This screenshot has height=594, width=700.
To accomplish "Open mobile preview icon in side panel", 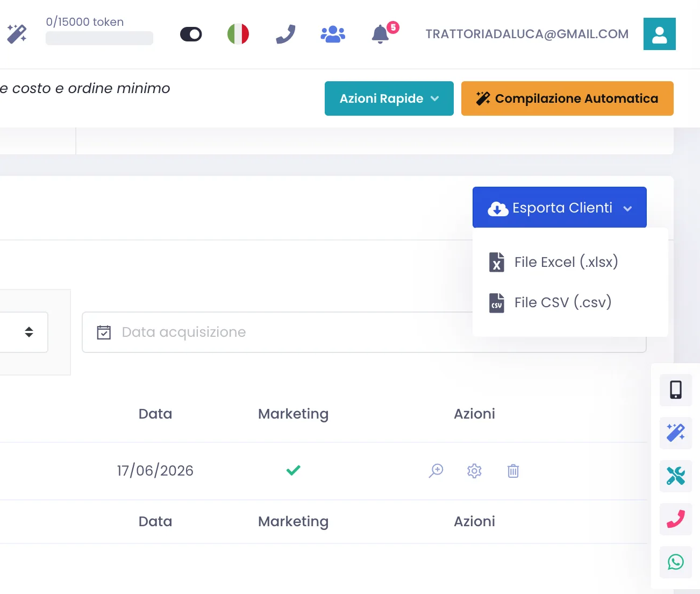I will [676, 390].
